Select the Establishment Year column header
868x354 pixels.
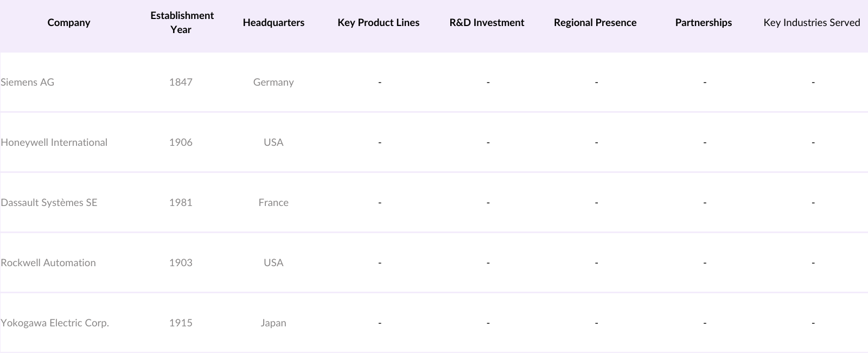coord(182,23)
